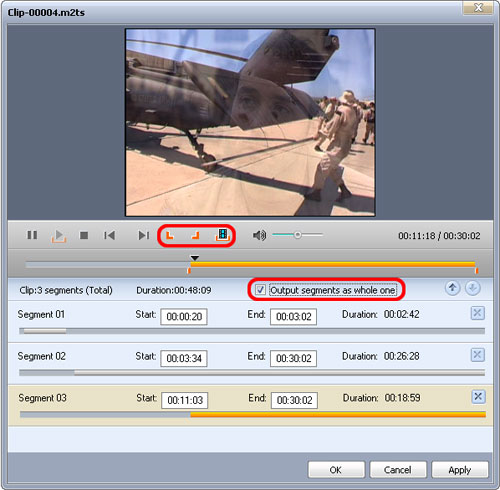This screenshot has width=500, height=490.
Task: Jump to the previous frame
Action: (x=110, y=236)
